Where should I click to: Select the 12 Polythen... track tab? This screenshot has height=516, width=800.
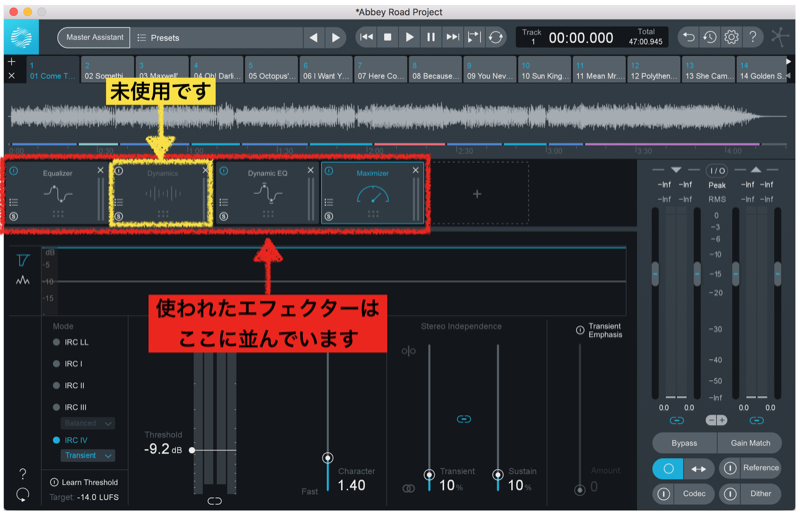tap(654, 70)
